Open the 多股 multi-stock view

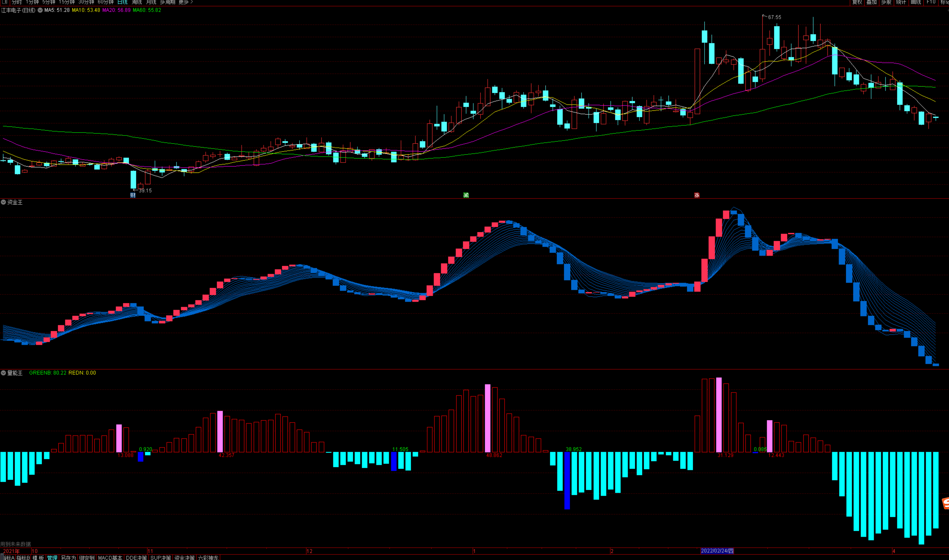point(886,2)
